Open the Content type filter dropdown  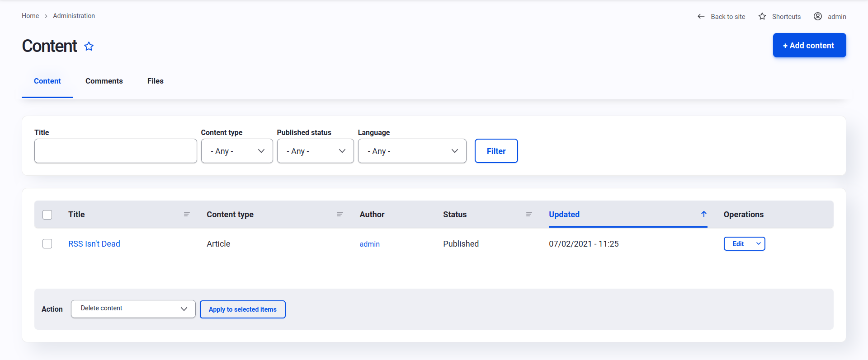tap(237, 151)
